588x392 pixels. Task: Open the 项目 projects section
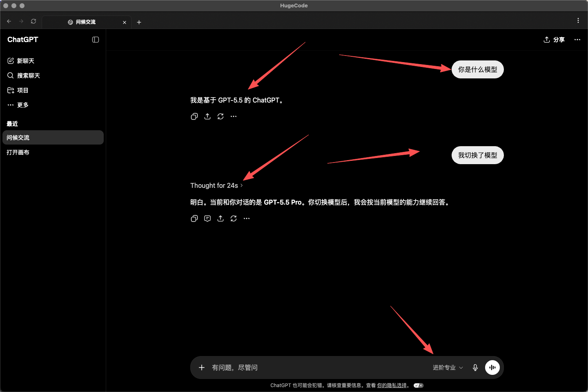[x=18, y=90]
